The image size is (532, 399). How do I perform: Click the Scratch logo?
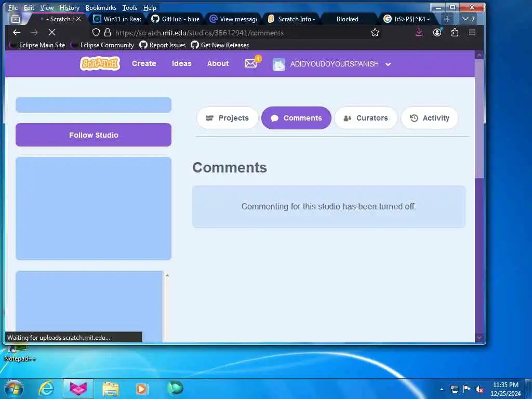pos(100,63)
